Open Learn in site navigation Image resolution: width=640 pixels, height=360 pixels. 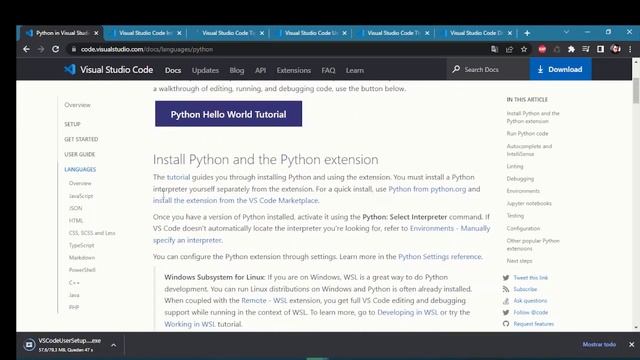coord(355,70)
